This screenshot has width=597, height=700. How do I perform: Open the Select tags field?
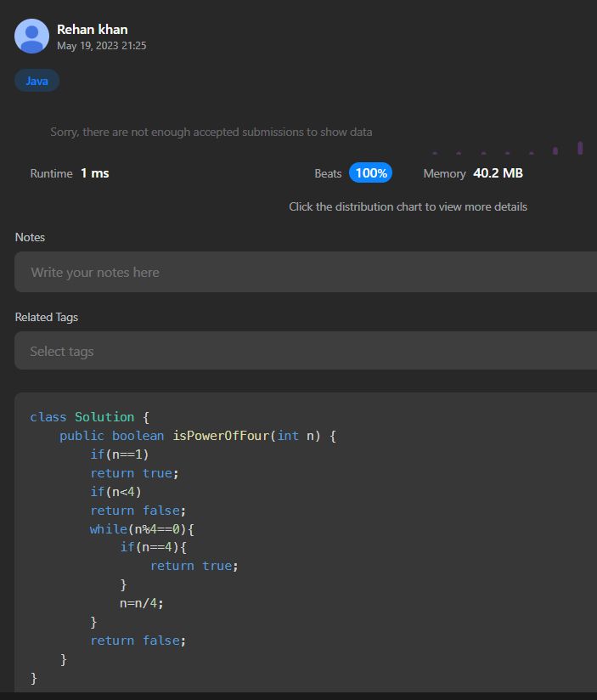point(306,351)
